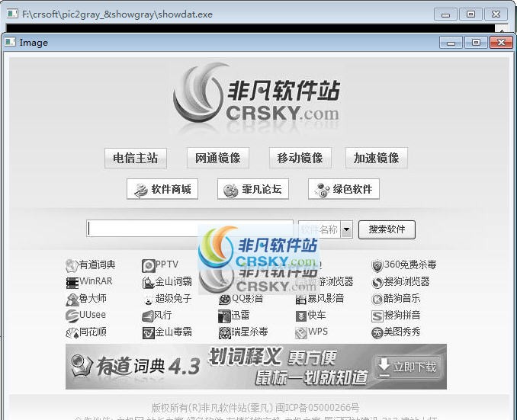Click the 有道词典 globe icon
The image size is (517, 420).
tap(72, 265)
